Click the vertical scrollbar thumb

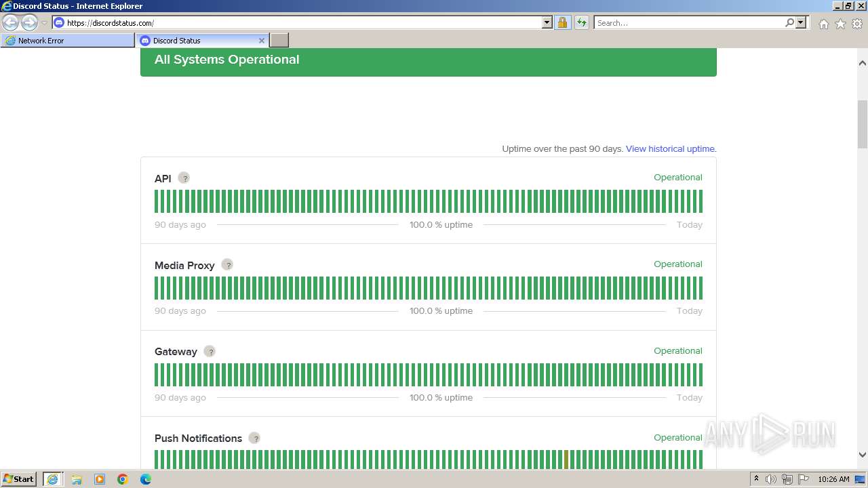coord(862,124)
